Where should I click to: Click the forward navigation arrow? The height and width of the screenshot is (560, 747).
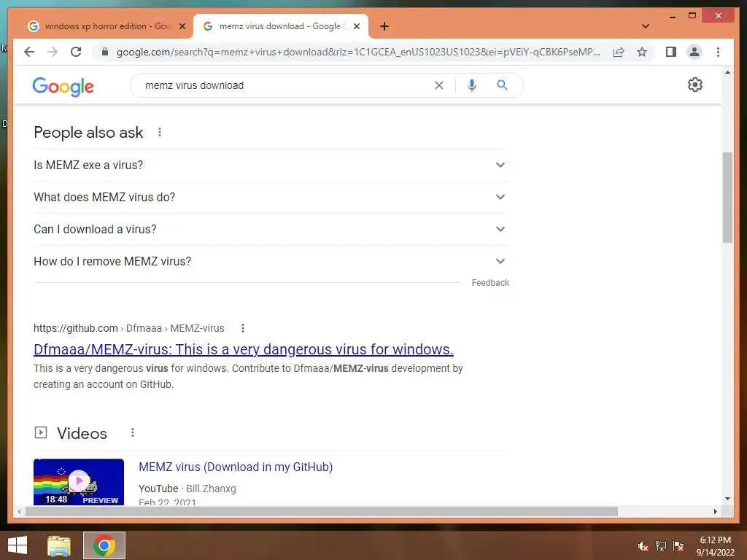53,52
